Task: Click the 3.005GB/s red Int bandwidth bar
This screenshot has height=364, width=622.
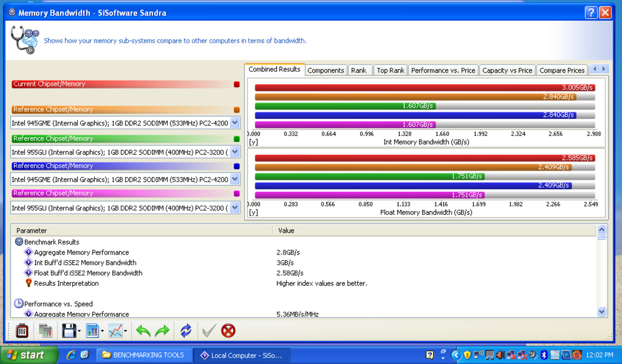Action: tap(425, 88)
